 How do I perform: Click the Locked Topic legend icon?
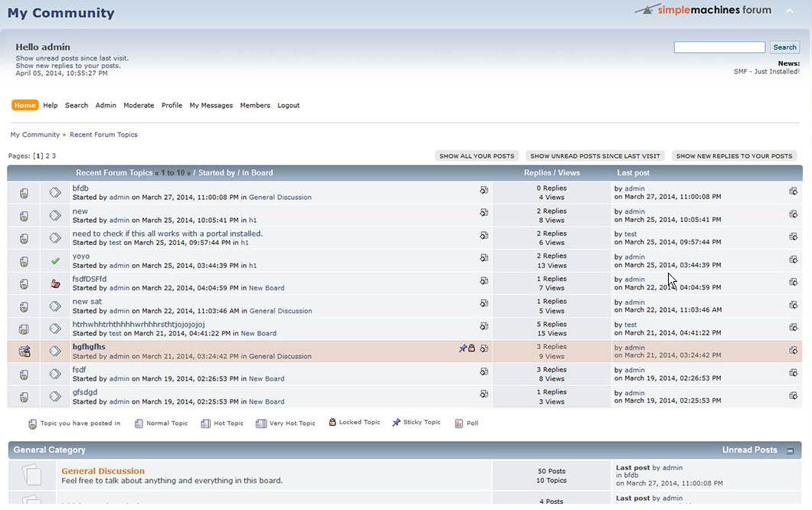[x=332, y=422]
